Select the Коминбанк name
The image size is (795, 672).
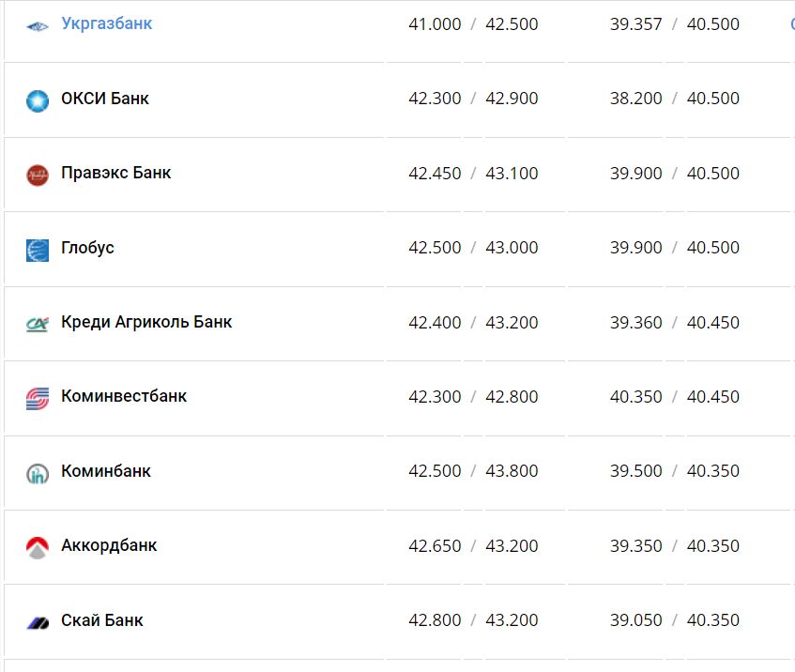(x=106, y=471)
